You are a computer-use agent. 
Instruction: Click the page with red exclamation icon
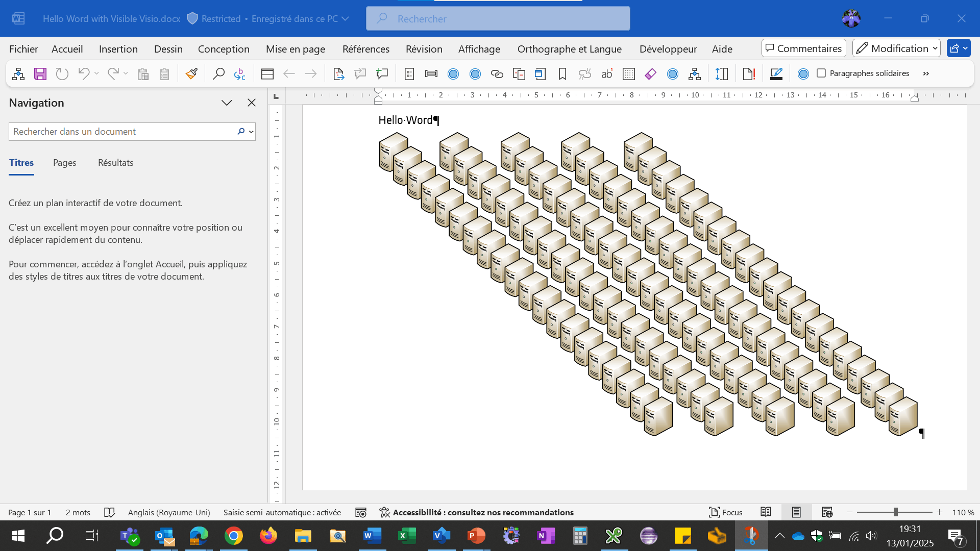point(749,74)
